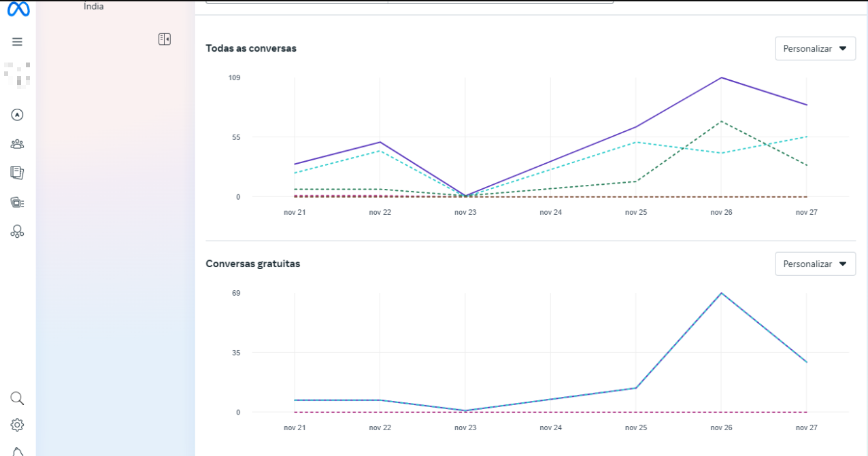Open Personalizar dropdown for Todas as conversas
Screen dimensions: 868x456
pyautogui.click(x=815, y=49)
